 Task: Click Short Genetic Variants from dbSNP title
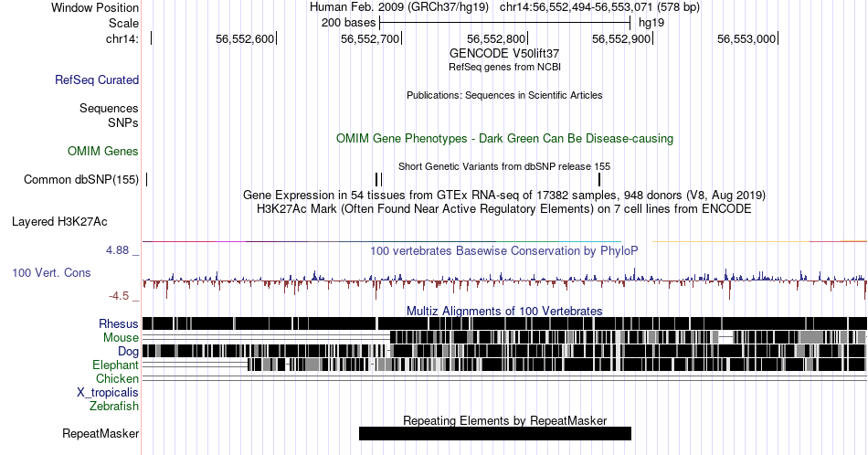[504, 166]
